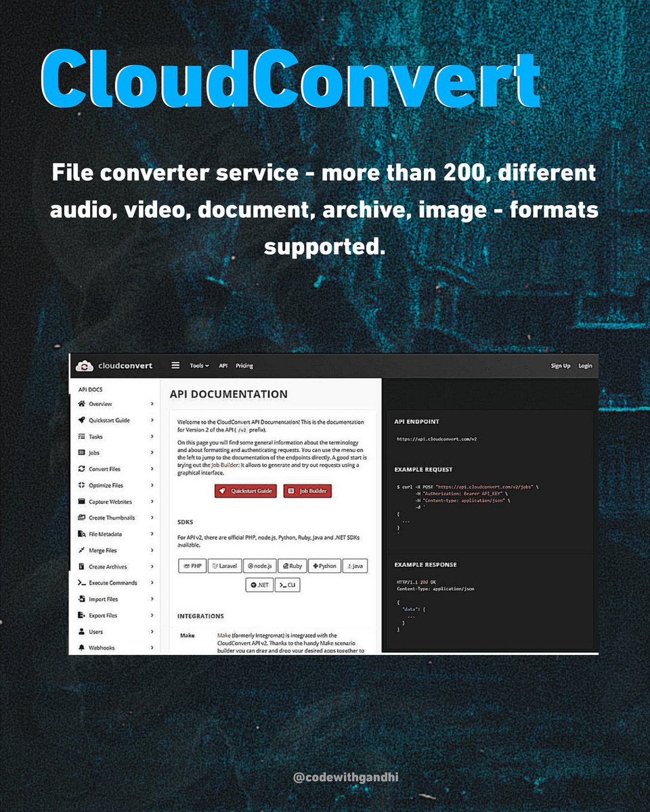Open the Python SDK button
650x812 pixels.
(324, 566)
